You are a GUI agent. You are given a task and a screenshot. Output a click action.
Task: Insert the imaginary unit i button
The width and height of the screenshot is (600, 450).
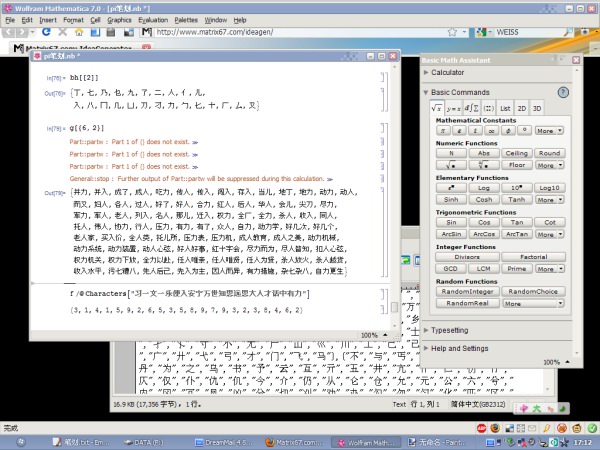pyautogui.click(x=475, y=130)
